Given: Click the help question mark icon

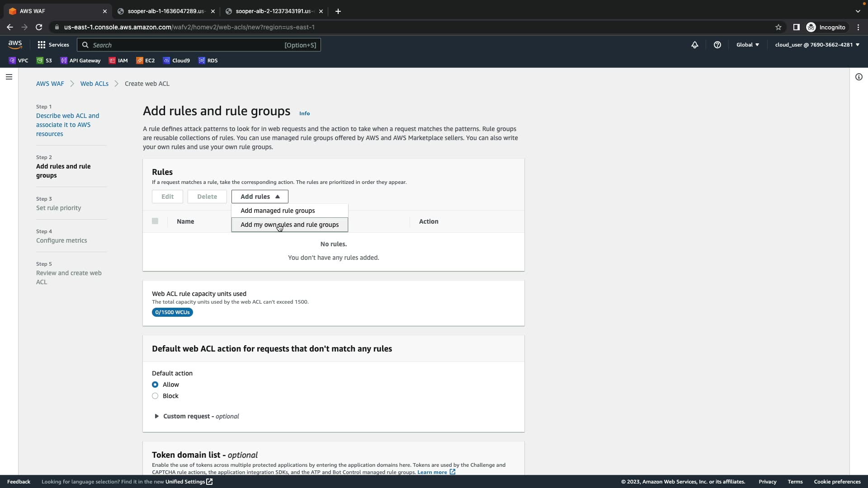Looking at the screenshot, I should pos(717,45).
